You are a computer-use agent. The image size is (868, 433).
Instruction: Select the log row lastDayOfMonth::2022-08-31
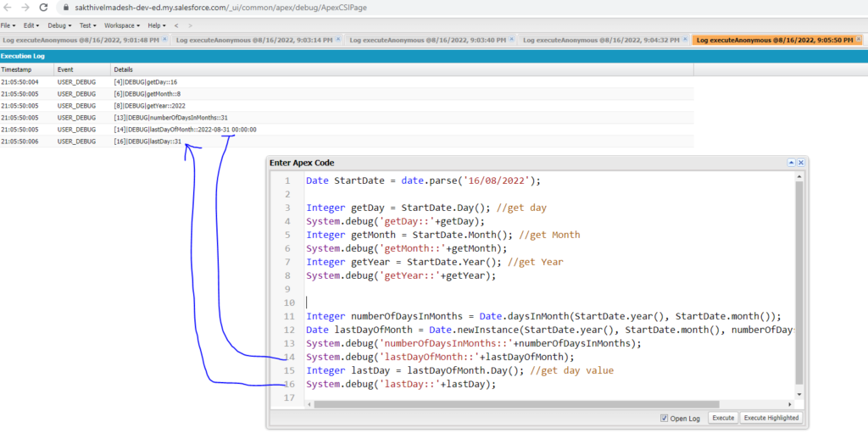pos(347,129)
